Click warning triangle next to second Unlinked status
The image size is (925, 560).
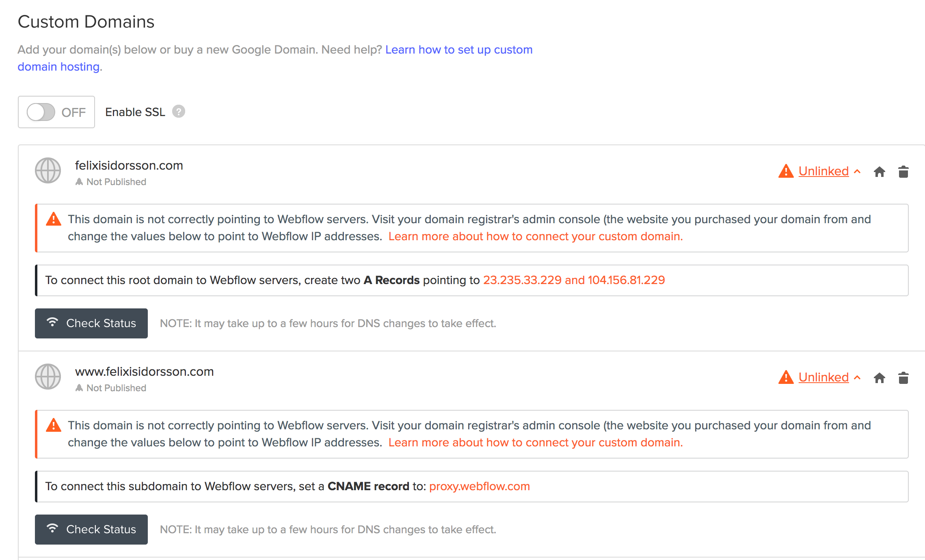[786, 377]
